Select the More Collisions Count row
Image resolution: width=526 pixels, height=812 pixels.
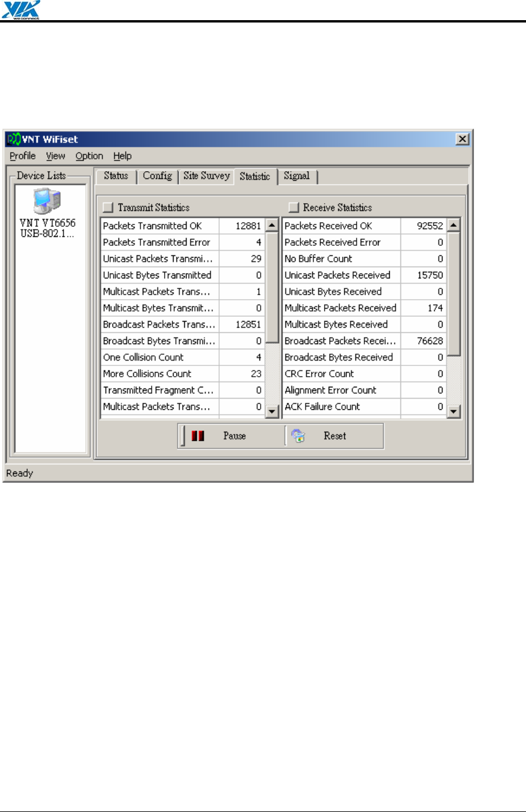pos(183,374)
